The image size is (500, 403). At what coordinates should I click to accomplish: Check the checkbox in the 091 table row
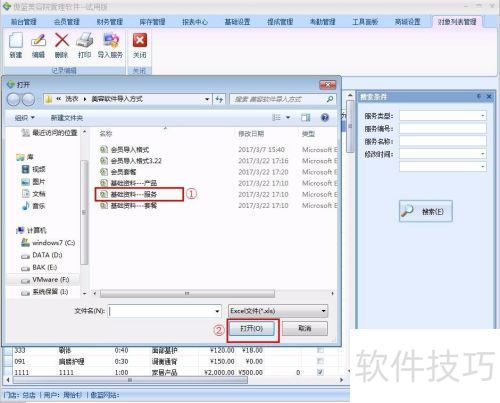pos(320,361)
